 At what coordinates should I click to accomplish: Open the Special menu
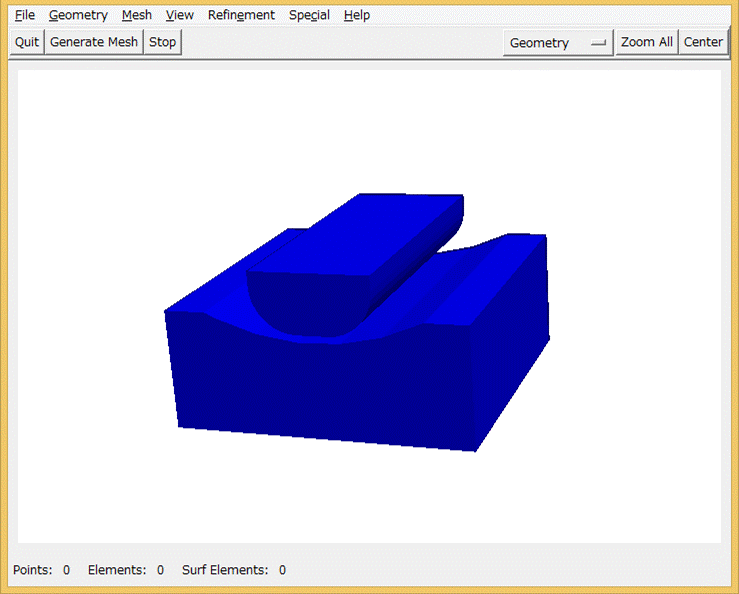[309, 15]
